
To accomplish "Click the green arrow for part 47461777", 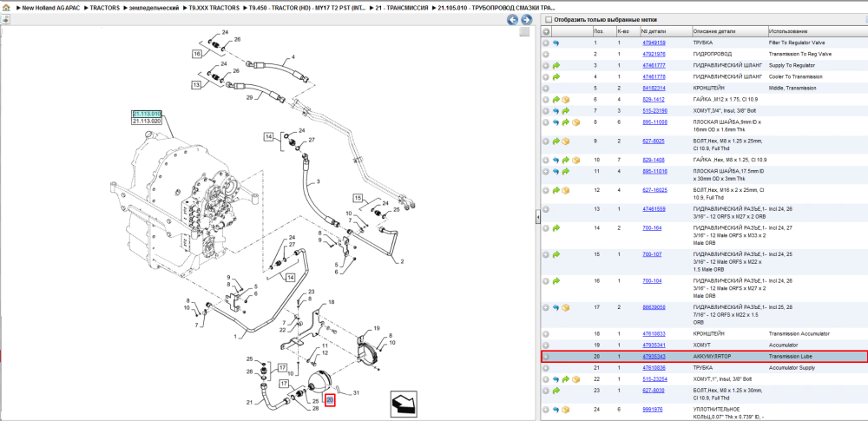I will tap(556, 65).
